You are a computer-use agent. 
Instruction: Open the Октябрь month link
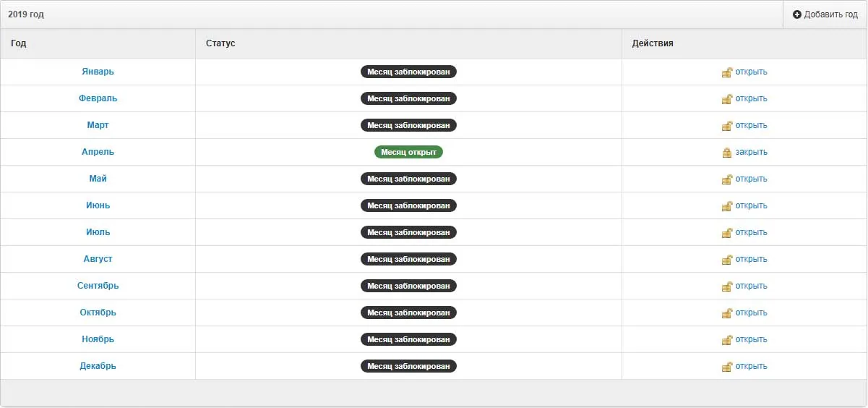tap(98, 313)
